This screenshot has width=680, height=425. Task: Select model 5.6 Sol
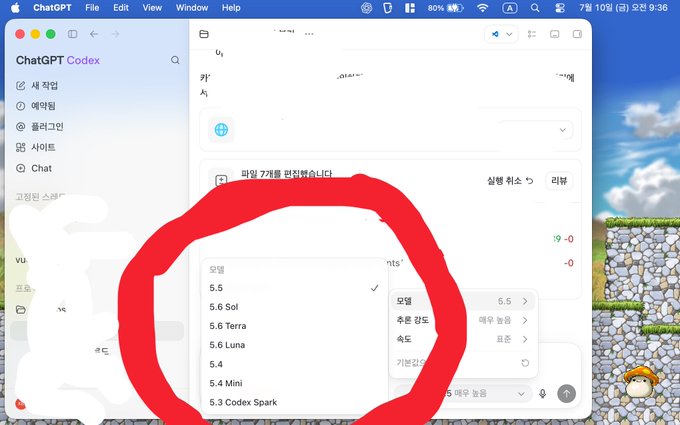[x=294, y=307]
